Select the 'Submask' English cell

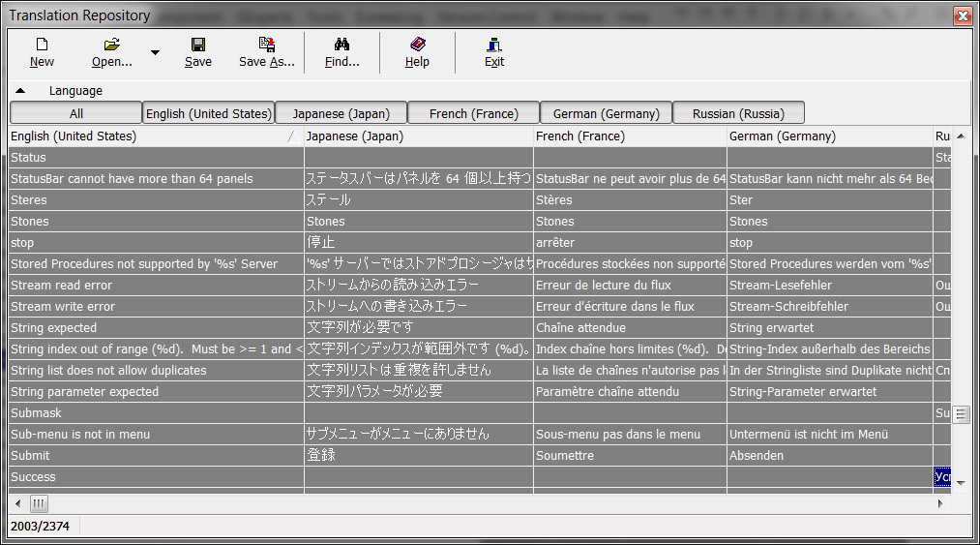point(157,413)
